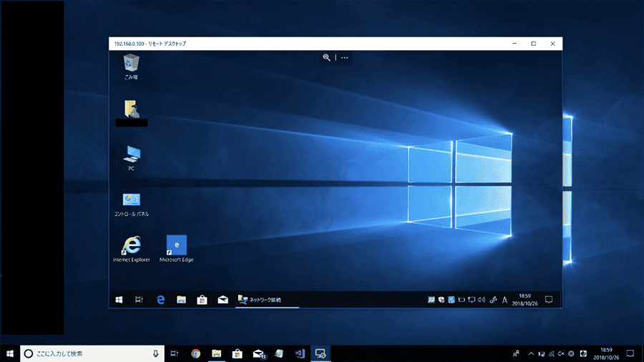644x362 pixels.
Task: Open Task View in the remote taskbar
Action: (140, 300)
